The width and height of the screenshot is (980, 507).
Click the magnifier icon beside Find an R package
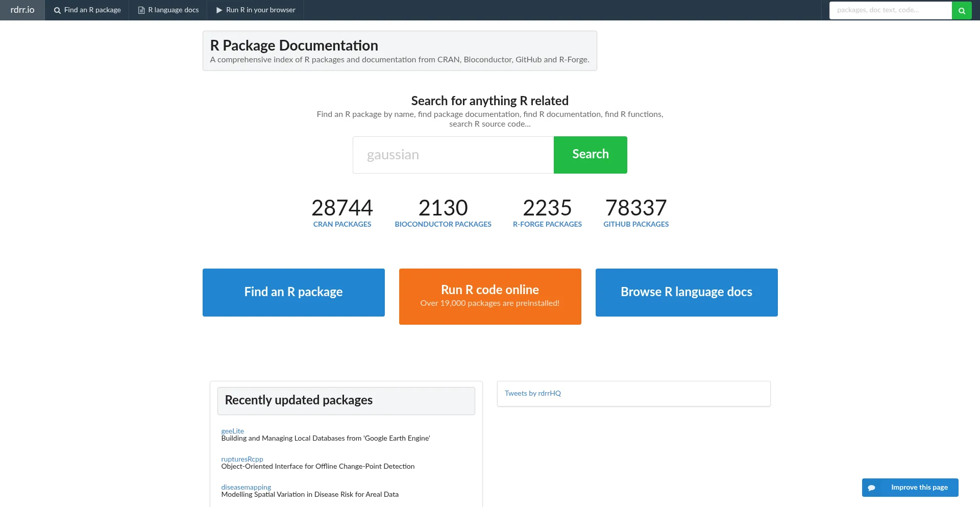[57, 10]
